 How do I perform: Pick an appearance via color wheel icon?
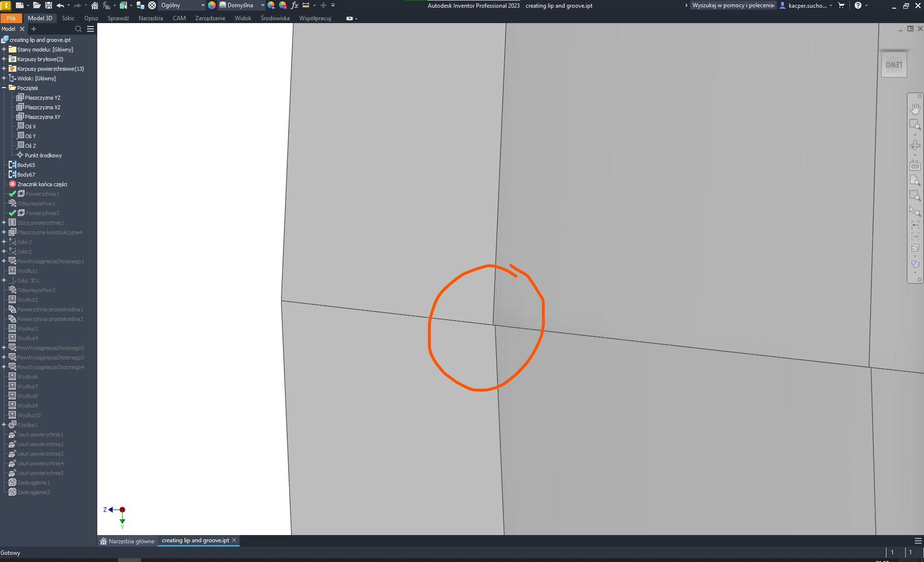pyautogui.click(x=211, y=5)
